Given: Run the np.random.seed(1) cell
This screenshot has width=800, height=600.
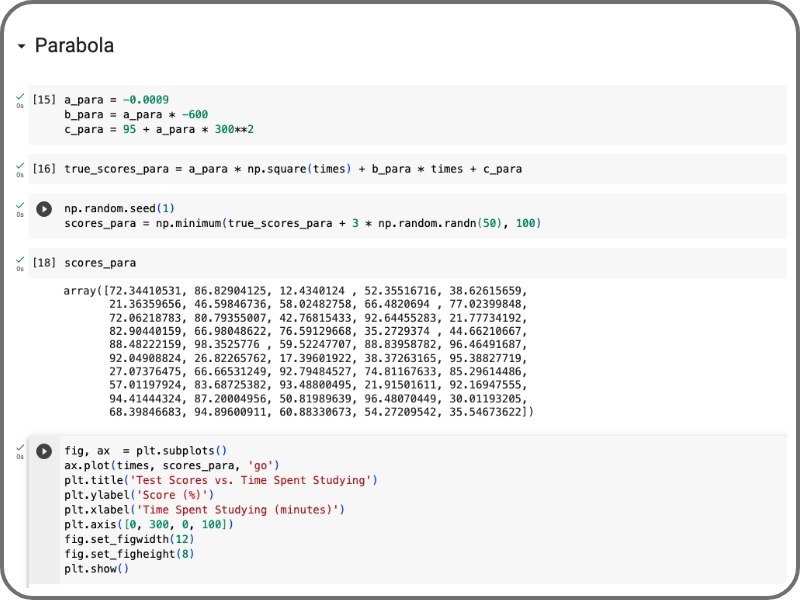Looking at the screenshot, I should click(44, 209).
